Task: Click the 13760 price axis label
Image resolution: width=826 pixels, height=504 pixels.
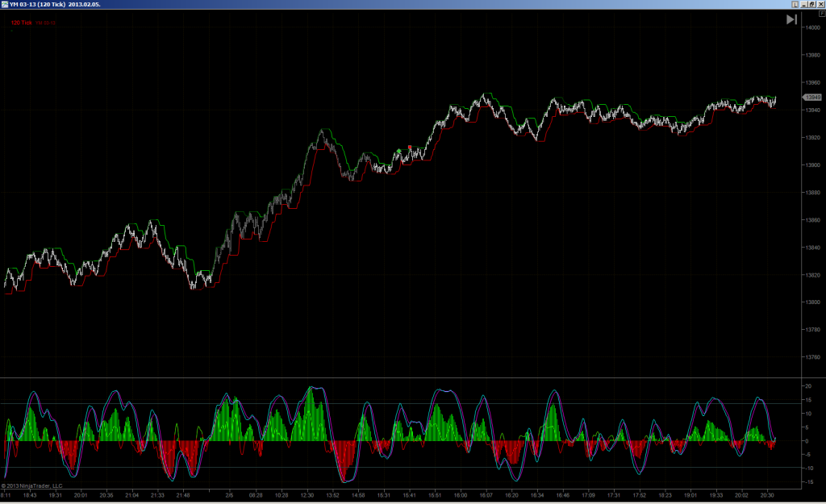Action: 813,357
